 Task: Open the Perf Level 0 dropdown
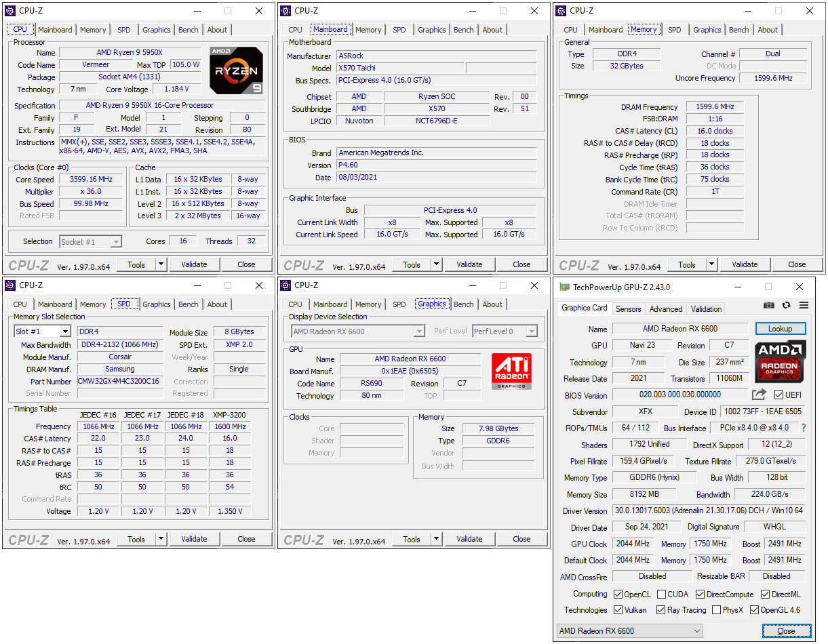tap(505, 331)
